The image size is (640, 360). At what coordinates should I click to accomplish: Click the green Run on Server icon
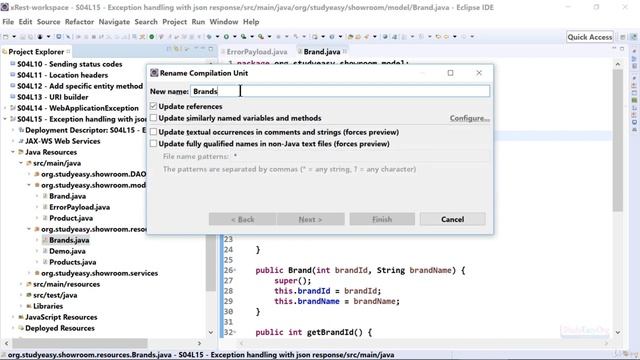(x=152, y=37)
